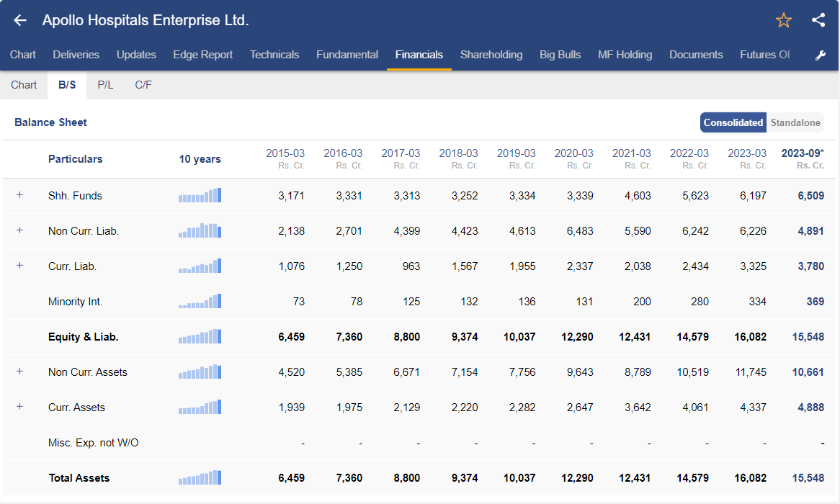Screen dimensions: 840x504
Task: Click the Particulars column header
Action: [75, 159]
